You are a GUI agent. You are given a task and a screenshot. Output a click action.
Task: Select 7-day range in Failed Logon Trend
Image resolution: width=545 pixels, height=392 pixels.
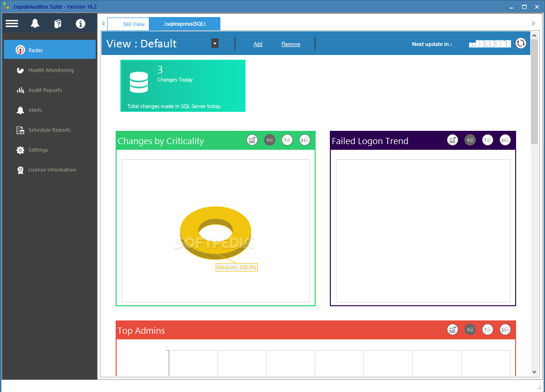[x=488, y=140]
